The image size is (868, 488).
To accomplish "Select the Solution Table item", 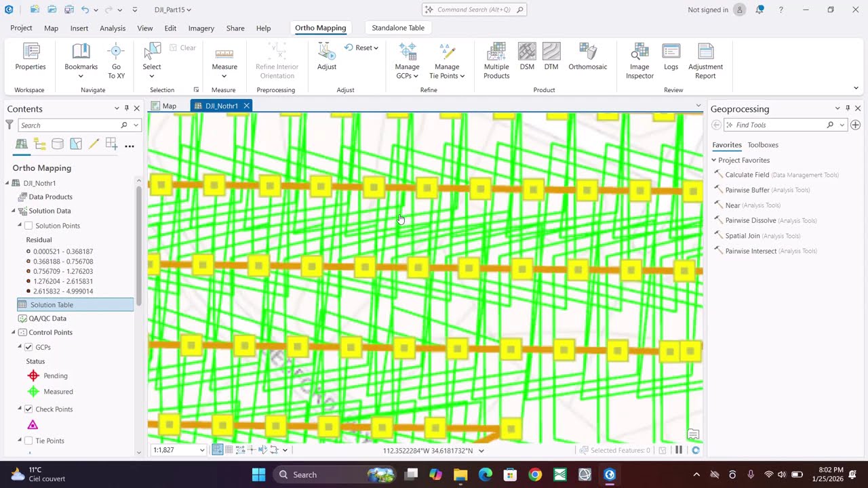I will click(75, 305).
